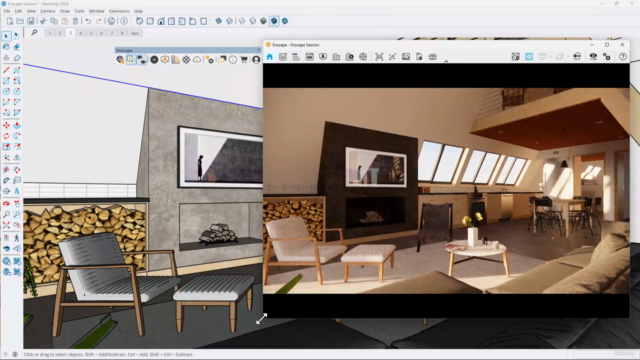
Task: Switch to scene tab 1
Action: coord(49,33)
